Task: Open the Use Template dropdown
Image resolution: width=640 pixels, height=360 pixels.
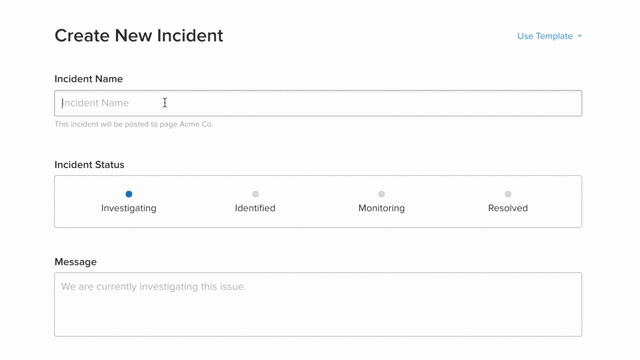Action: point(549,36)
